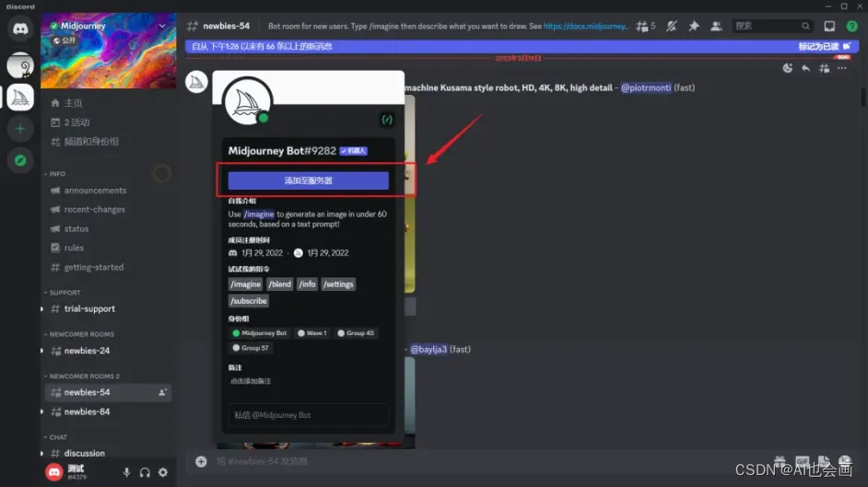Open more message options ellipsis
The height and width of the screenshot is (487, 868).
pos(842,68)
